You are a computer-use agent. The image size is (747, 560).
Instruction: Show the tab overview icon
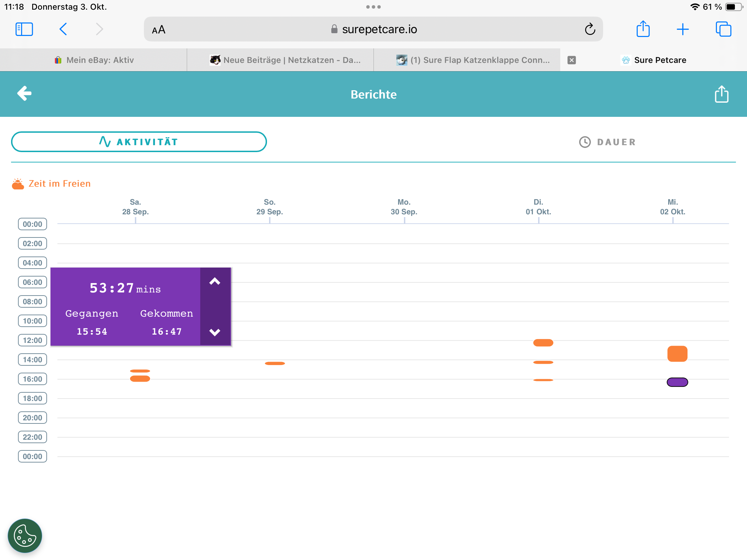coord(723,29)
